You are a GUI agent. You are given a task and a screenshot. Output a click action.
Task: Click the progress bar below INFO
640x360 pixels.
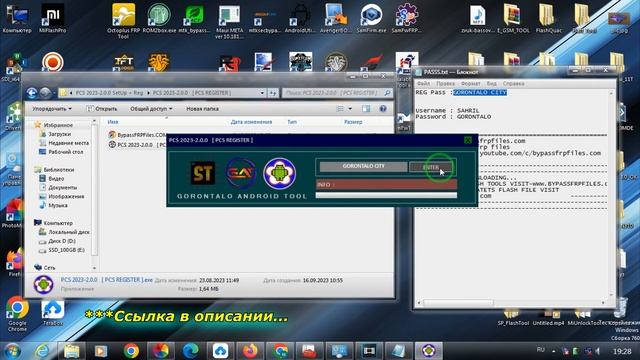click(386, 196)
